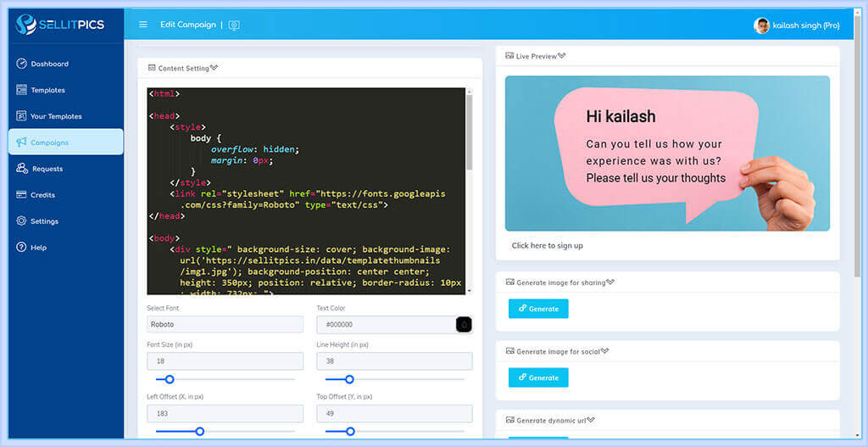Image resolution: width=868 pixels, height=447 pixels.
Task: Collapse the Content Setting panel
Action: click(214, 68)
